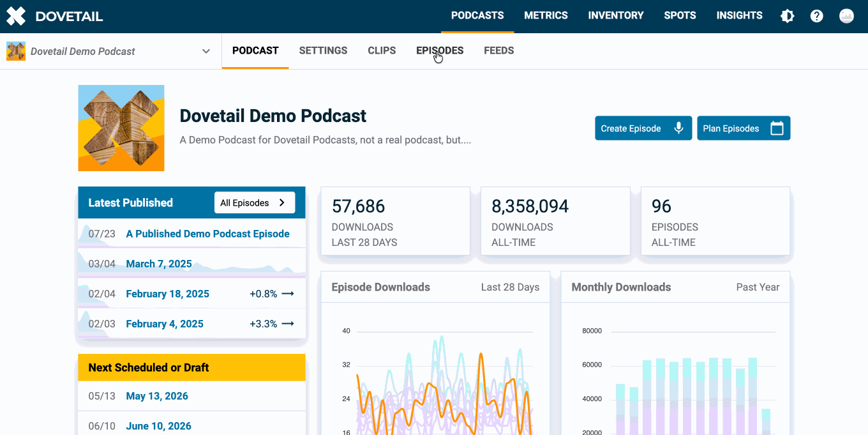
Task: Open the June 10, 2026 scheduled episode
Action: click(158, 426)
